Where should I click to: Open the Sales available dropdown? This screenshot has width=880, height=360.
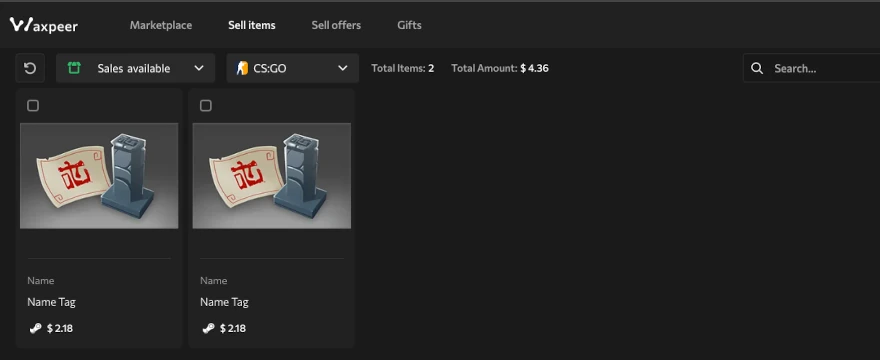coord(135,68)
